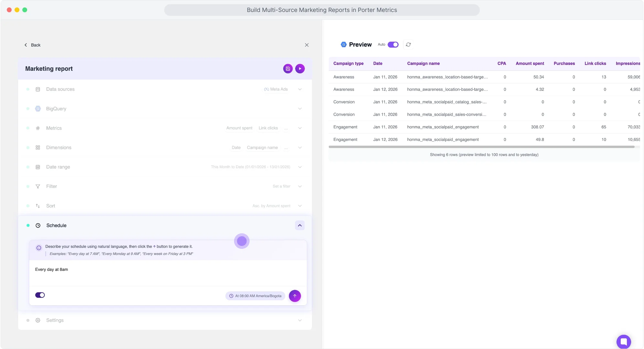The image size is (644, 349).
Task: Click the Campaign type column header
Action: coord(349,63)
